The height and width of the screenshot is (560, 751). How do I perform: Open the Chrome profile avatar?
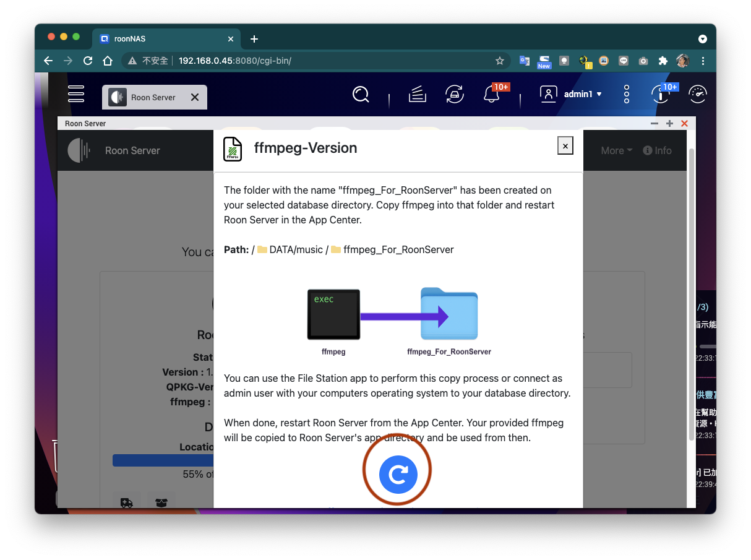(x=683, y=61)
